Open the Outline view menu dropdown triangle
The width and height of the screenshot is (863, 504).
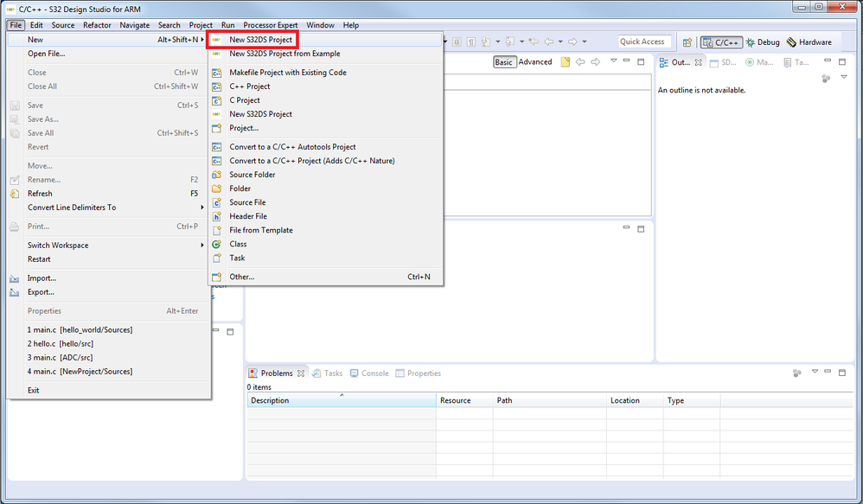(x=844, y=78)
